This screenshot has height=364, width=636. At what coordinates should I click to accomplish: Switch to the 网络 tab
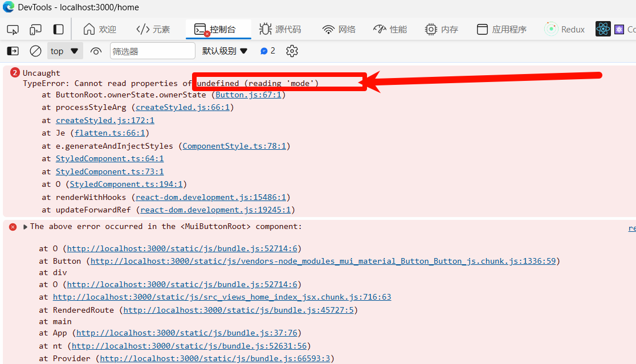tap(339, 29)
